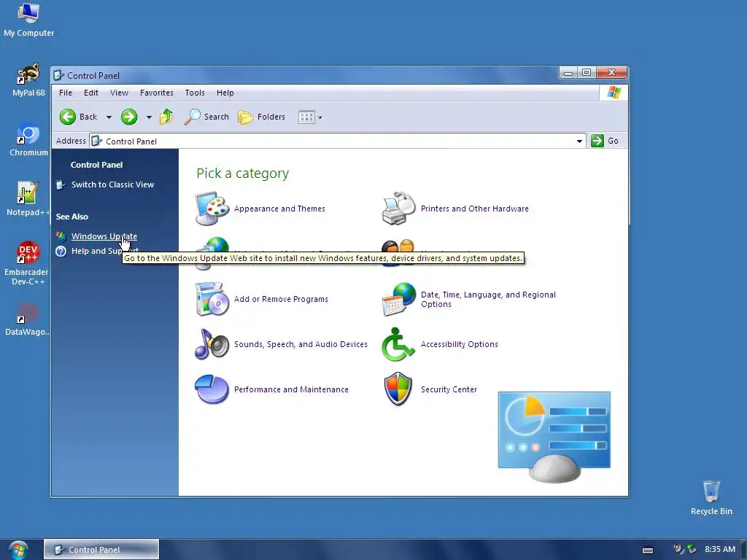
Task: Select the Recycle Bin desktop icon
Action: click(x=711, y=497)
